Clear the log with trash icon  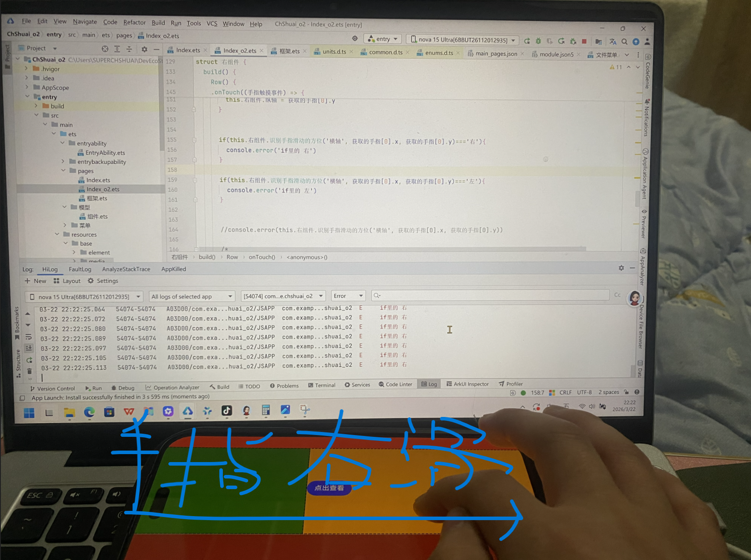pos(29,371)
